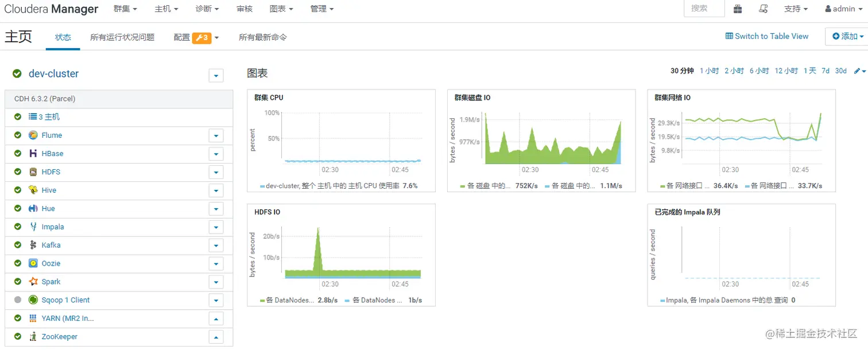
Task: Open Spark actions dropdown arrow
Action: click(216, 282)
